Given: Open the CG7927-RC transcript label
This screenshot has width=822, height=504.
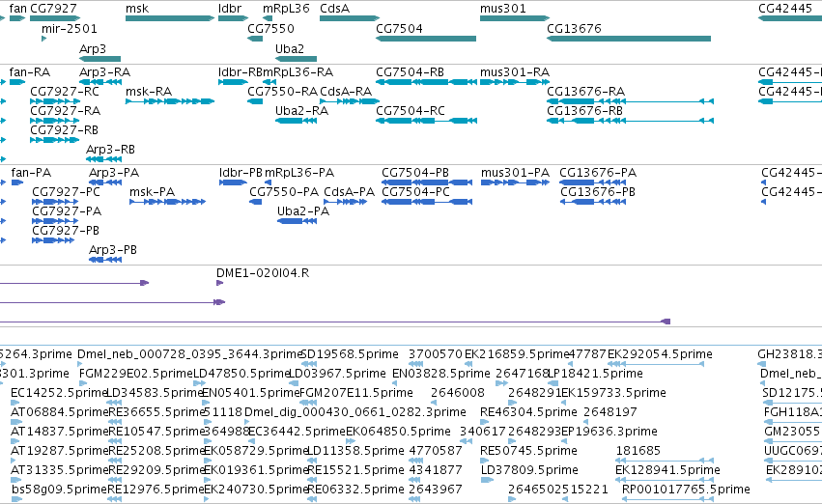Looking at the screenshot, I should click(65, 92).
